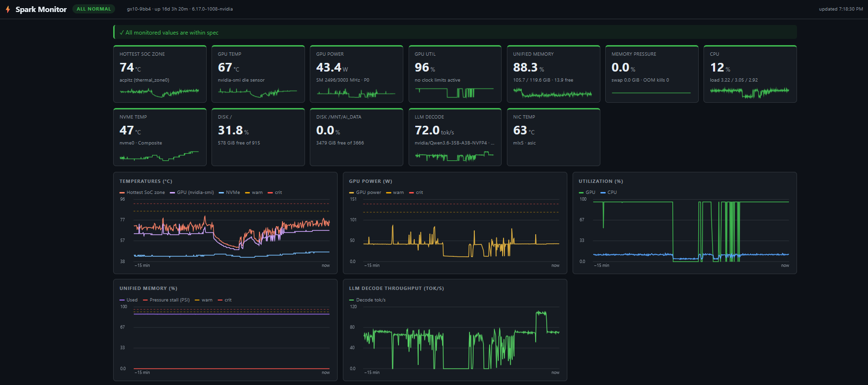
Task: Click the nvidia/Qwen3.6-35B-A3B-NVFP4 model name
Action: 454,143
